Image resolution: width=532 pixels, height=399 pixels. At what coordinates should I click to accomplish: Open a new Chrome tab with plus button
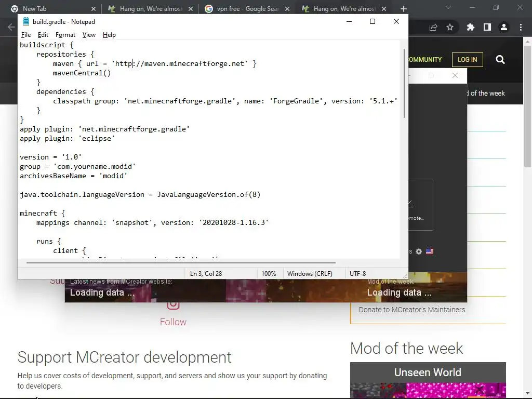click(x=403, y=9)
